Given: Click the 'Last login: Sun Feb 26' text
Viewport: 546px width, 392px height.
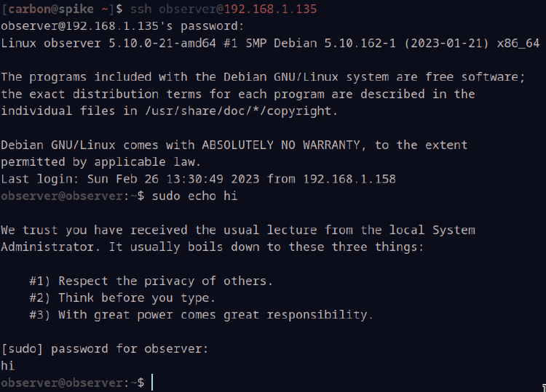Looking at the screenshot, I should (80, 179).
